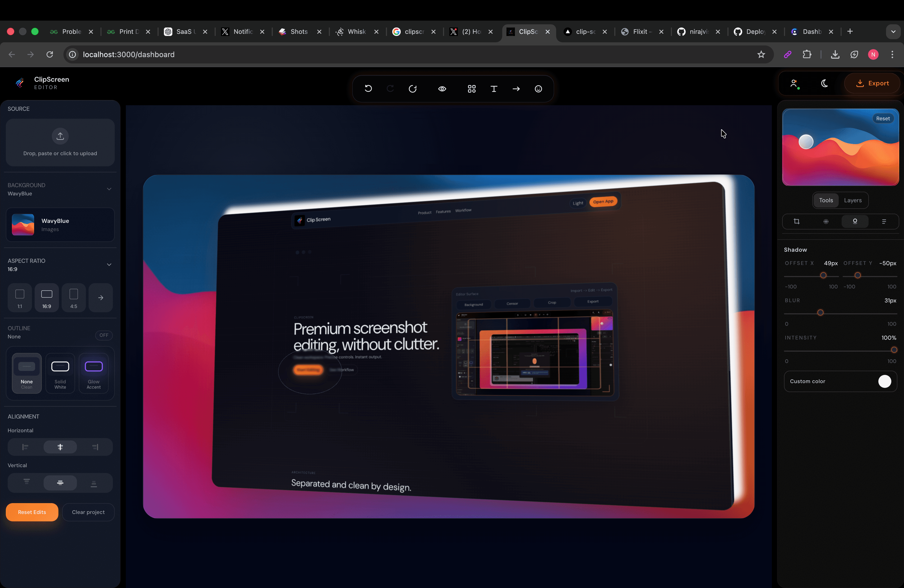Switch to the Layers tab

[853, 200]
